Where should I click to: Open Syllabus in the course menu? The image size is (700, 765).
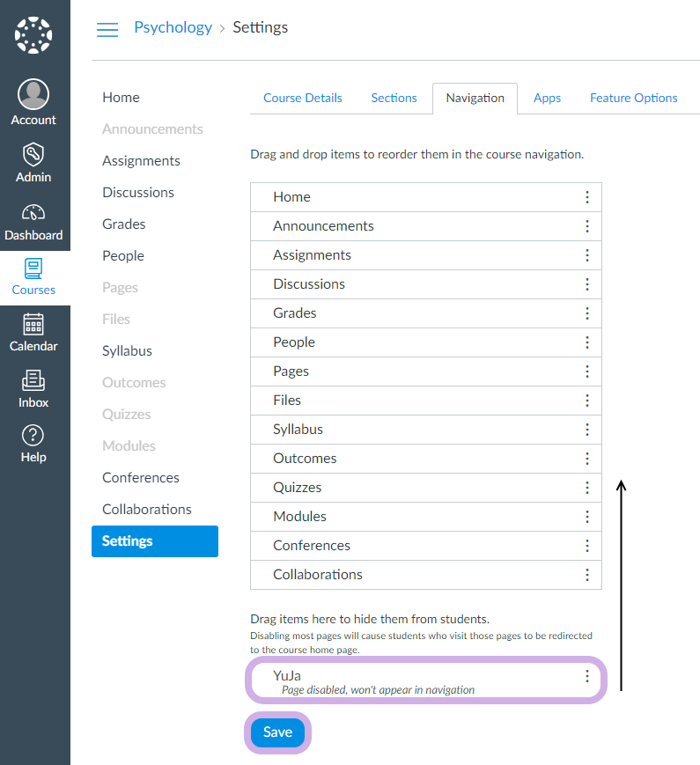[x=127, y=350]
